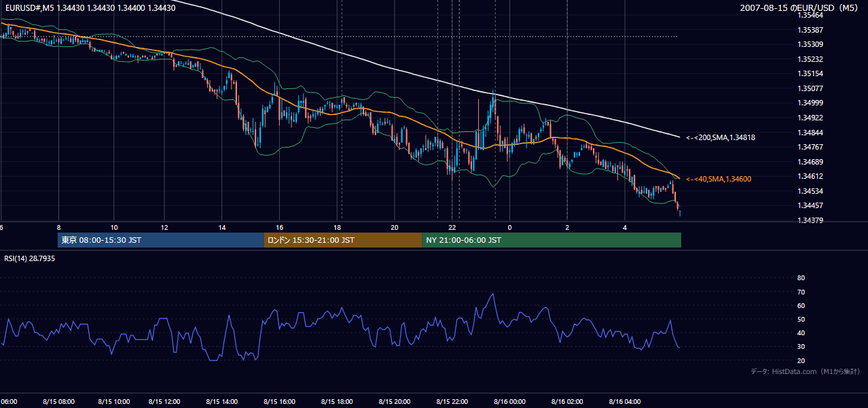Click price level 1.35387 on axis
The height and width of the screenshot is (408, 868).
pos(810,30)
